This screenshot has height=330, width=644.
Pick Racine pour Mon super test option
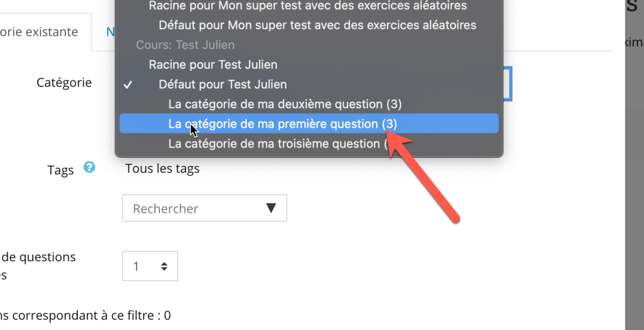coord(309,6)
